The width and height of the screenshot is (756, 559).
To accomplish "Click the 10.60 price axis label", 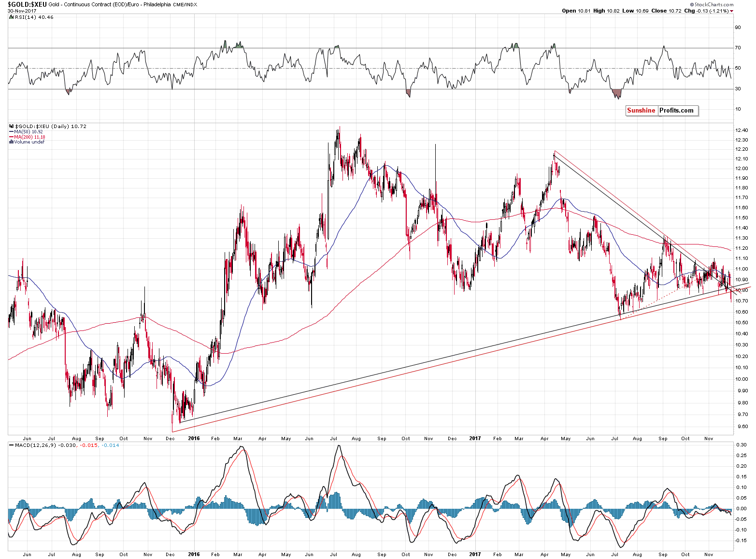I will point(742,312).
